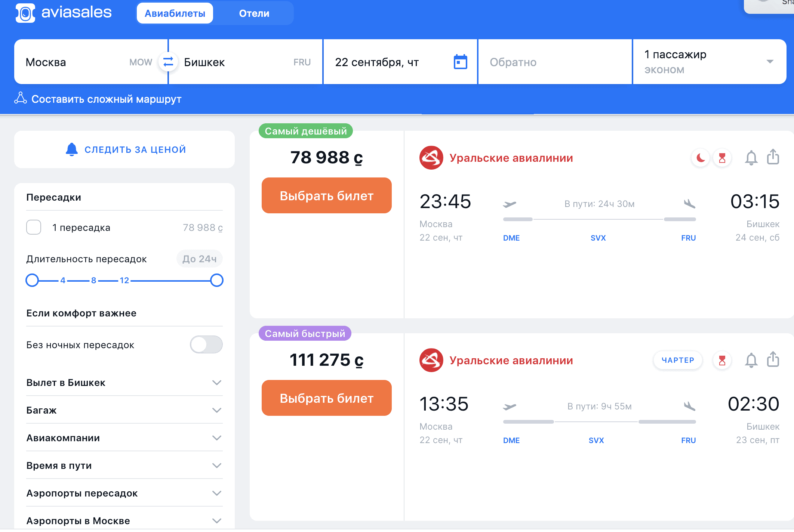Click DME airport code on 23:45 flight
794x532 pixels.
point(511,238)
